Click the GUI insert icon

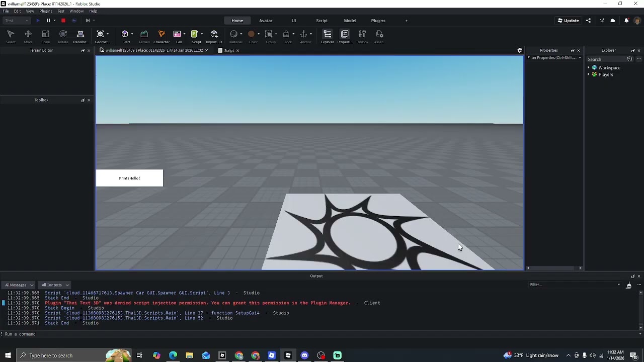[177, 34]
